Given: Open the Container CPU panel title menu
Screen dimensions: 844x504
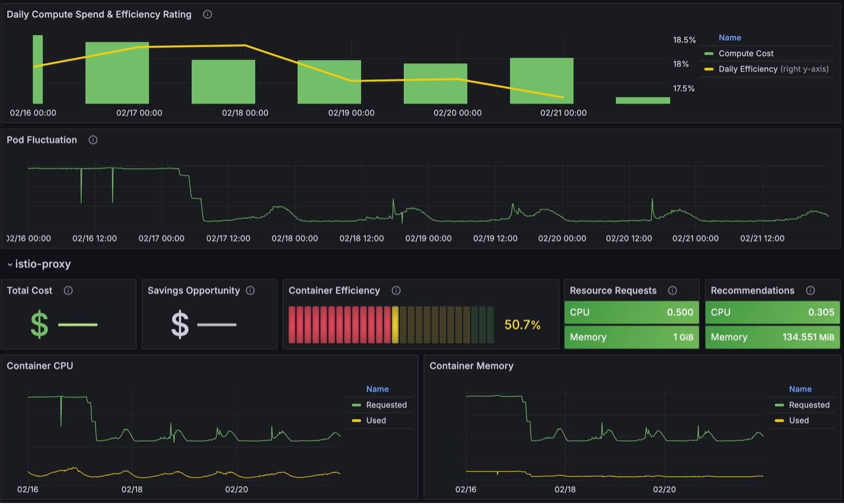Looking at the screenshot, I should (40, 366).
